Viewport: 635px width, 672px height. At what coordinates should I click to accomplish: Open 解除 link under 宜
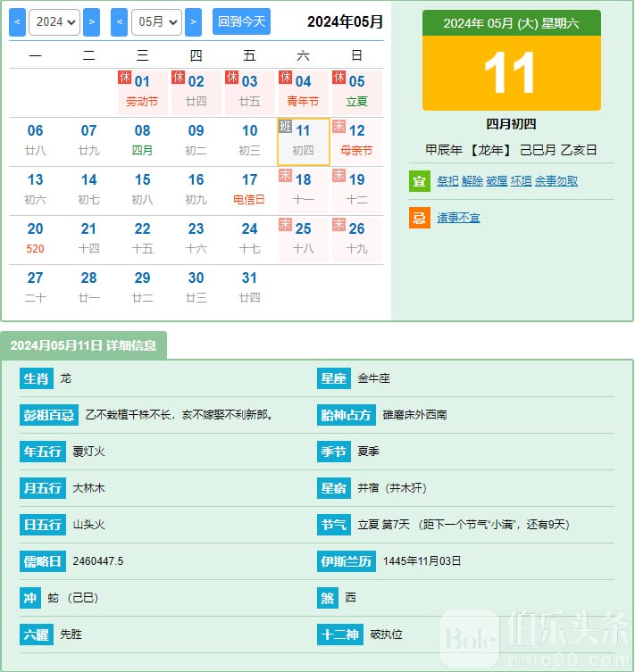pyautogui.click(x=472, y=181)
